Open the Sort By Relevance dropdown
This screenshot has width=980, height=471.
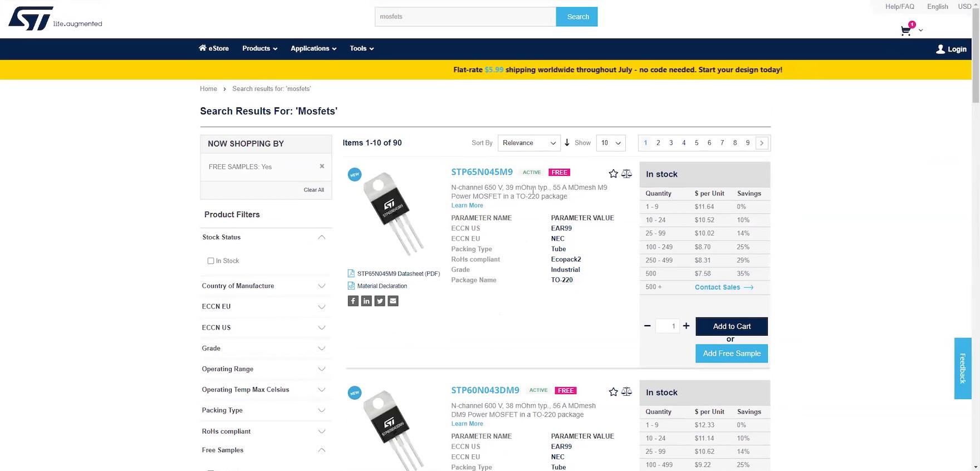click(x=528, y=143)
